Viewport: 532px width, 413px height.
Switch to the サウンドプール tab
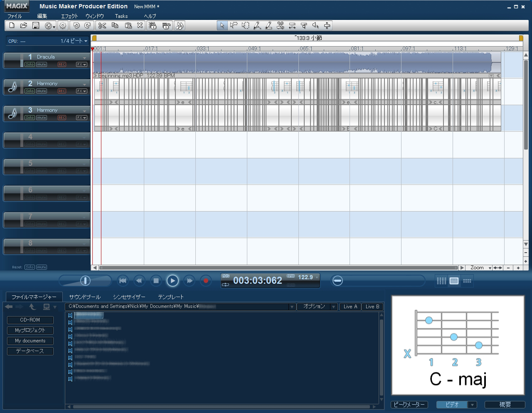pyautogui.click(x=85, y=297)
